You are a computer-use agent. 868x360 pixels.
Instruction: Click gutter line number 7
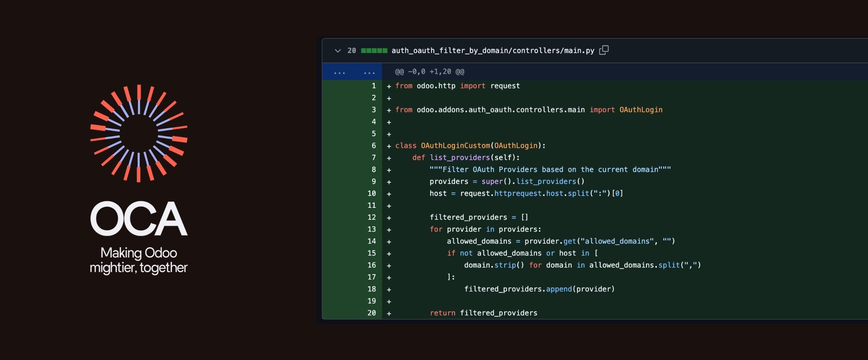pyautogui.click(x=374, y=158)
